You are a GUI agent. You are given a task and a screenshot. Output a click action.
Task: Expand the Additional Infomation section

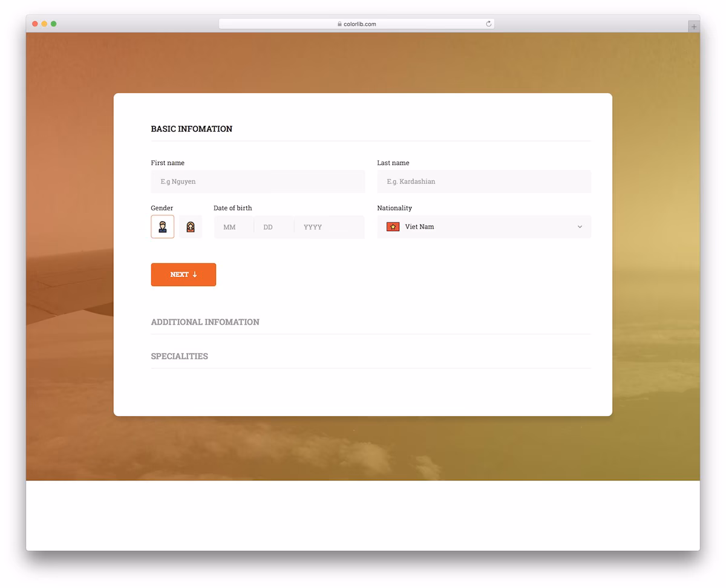click(x=205, y=322)
